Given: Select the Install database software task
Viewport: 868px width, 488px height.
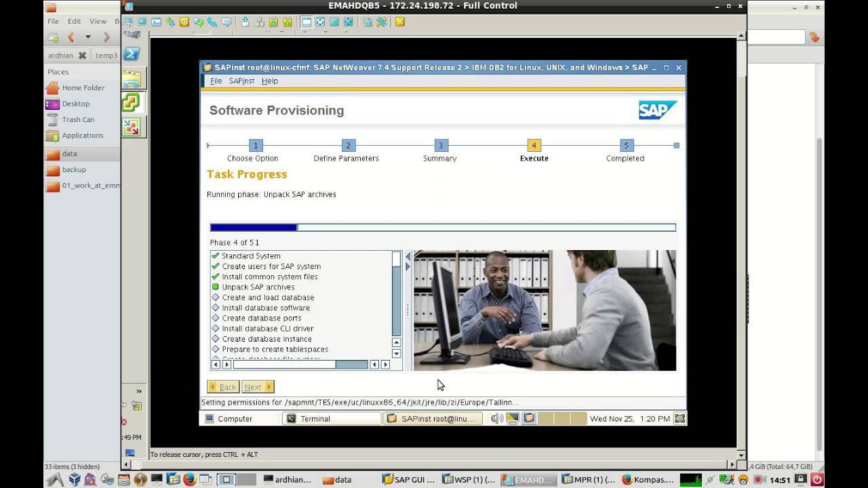Looking at the screenshot, I should [x=265, y=308].
